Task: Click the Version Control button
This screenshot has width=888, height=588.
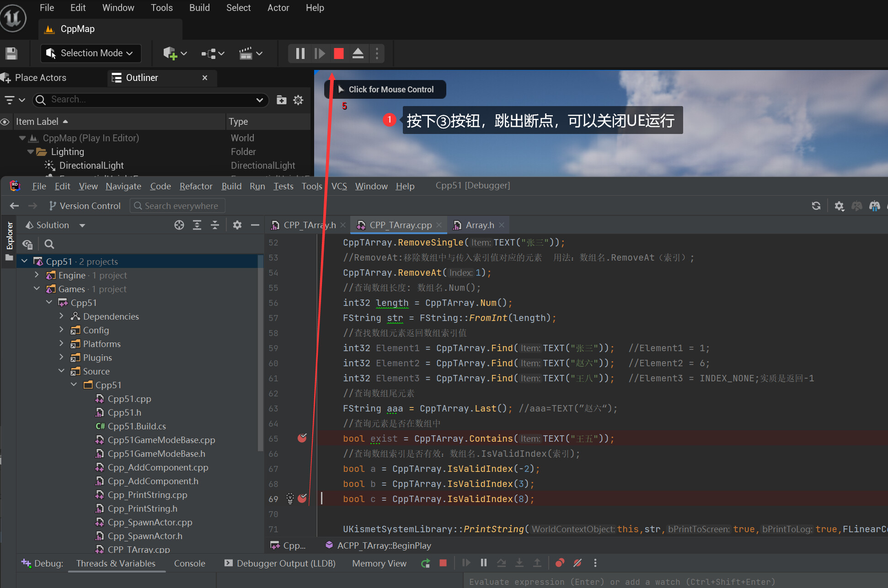Action: pos(85,206)
